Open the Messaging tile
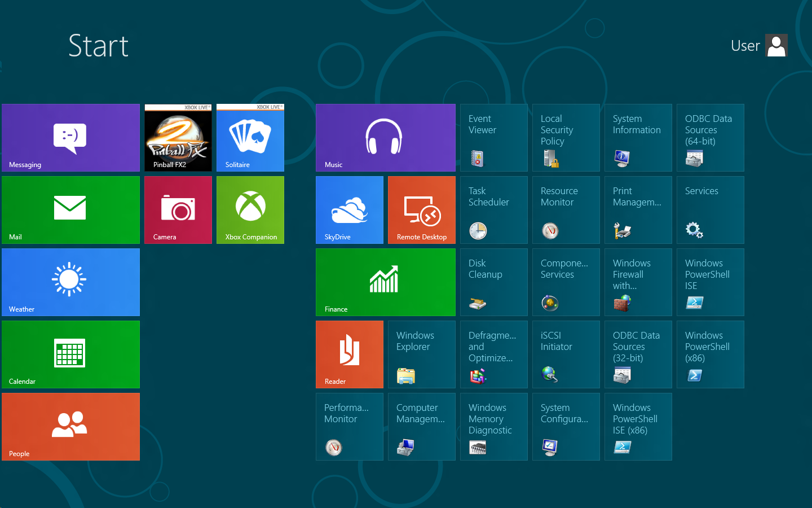 point(70,138)
